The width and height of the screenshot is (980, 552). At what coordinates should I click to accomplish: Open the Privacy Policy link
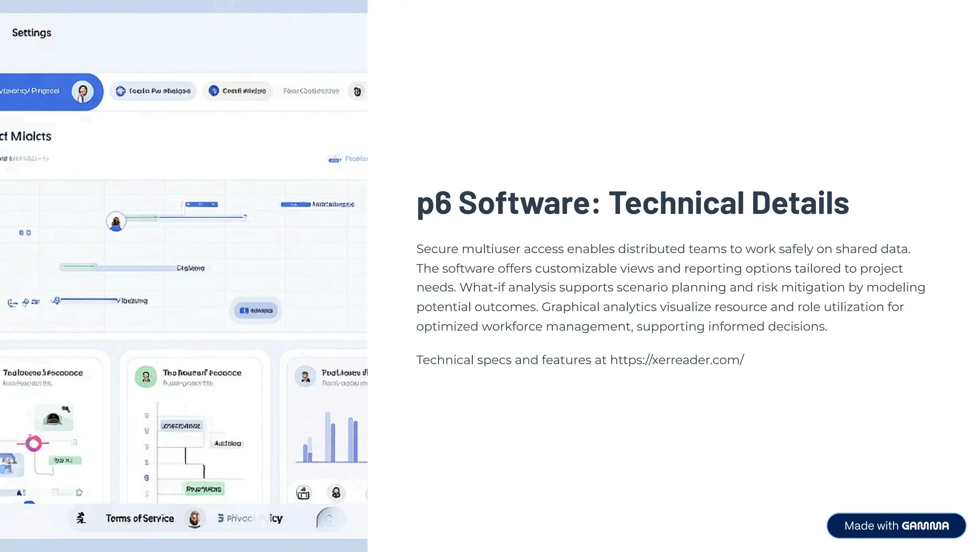click(x=255, y=519)
